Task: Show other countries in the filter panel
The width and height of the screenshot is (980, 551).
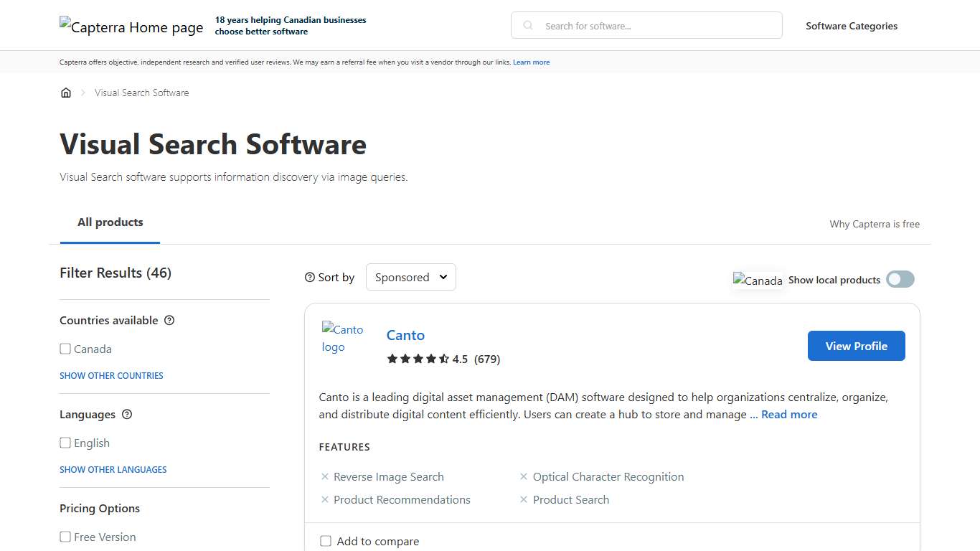Action: coord(111,375)
